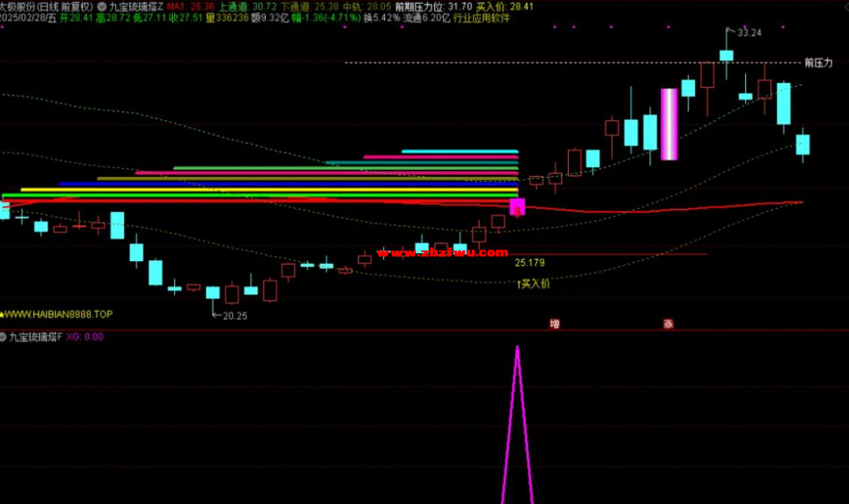Click the 量336236 volume value

227,18
